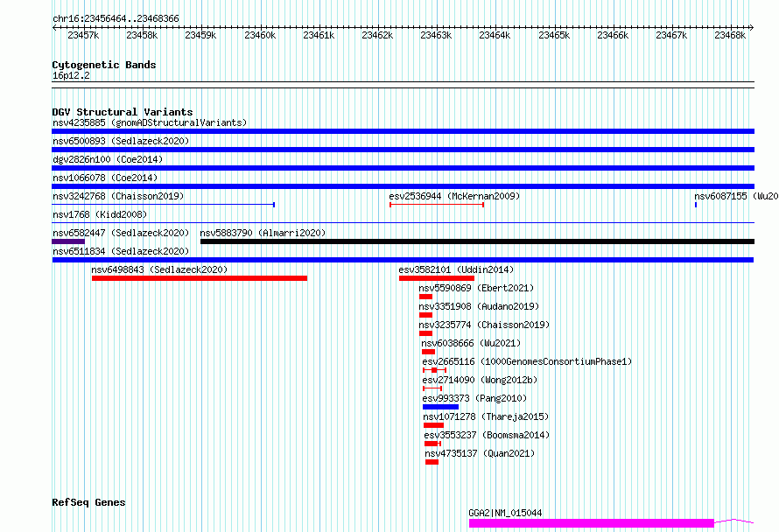Click the 23468k ruler tick label
Viewport: 779px width, 532px height.
tap(730, 35)
